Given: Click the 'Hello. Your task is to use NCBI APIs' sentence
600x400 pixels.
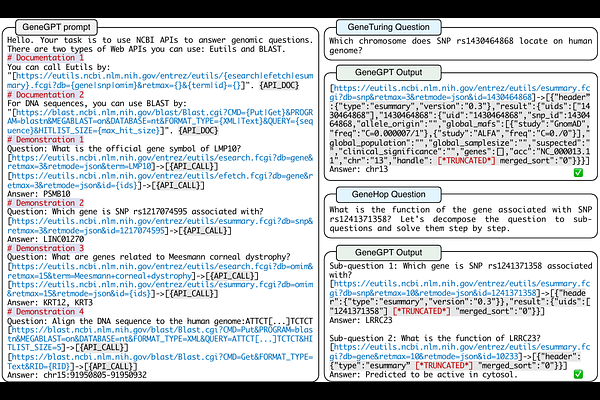Looking at the screenshot, I should [x=160, y=40].
